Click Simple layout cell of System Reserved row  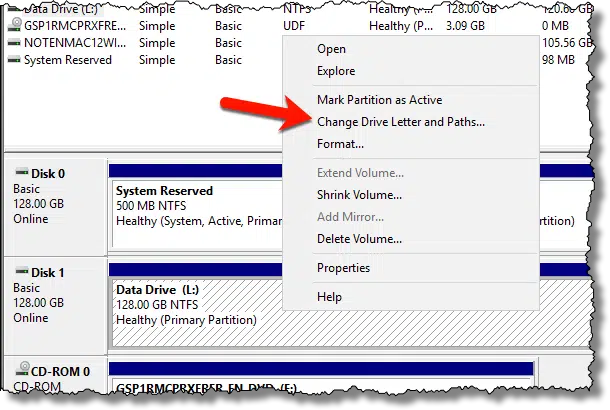(157, 60)
